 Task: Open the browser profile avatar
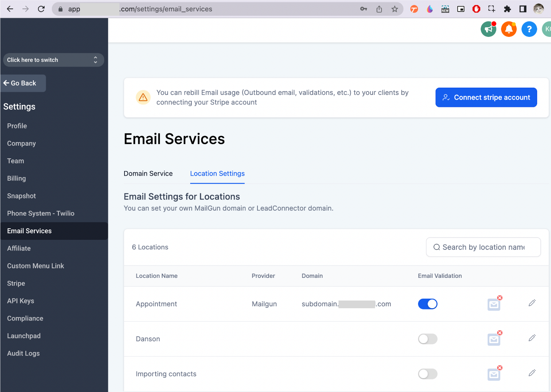(x=539, y=9)
